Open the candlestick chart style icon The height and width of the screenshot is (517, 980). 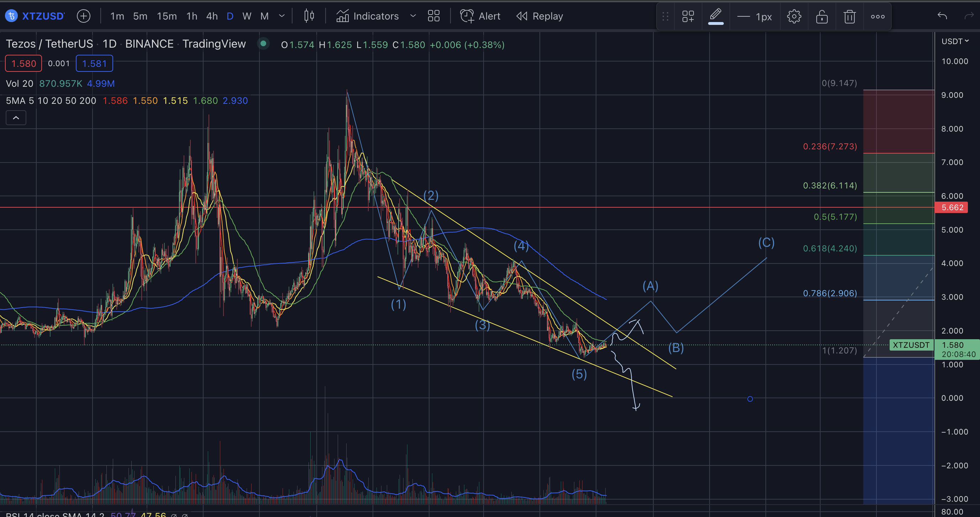(x=309, y=16)
